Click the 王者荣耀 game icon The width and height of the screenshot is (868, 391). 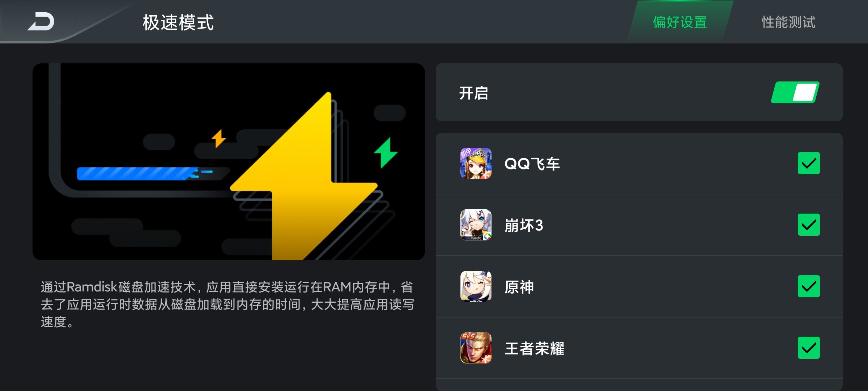point(476,348)
